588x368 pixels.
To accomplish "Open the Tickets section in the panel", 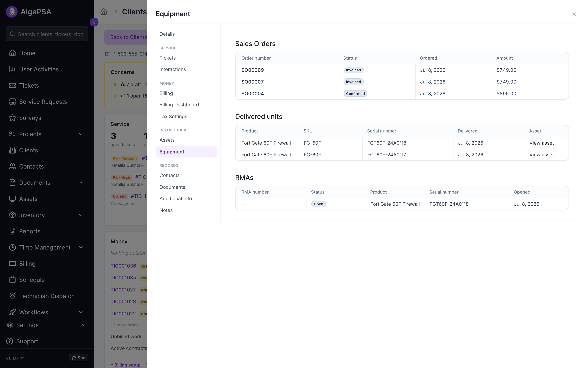I will [186, 58].
